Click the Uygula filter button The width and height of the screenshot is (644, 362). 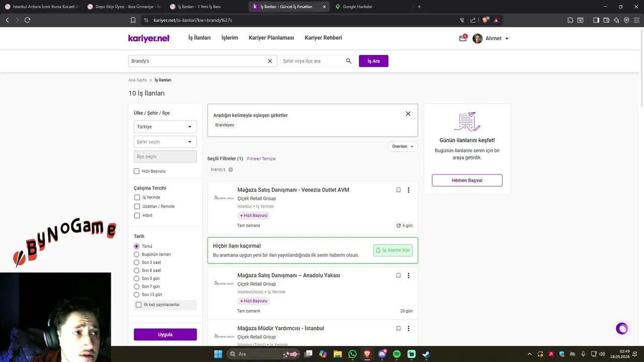(165, 334)
